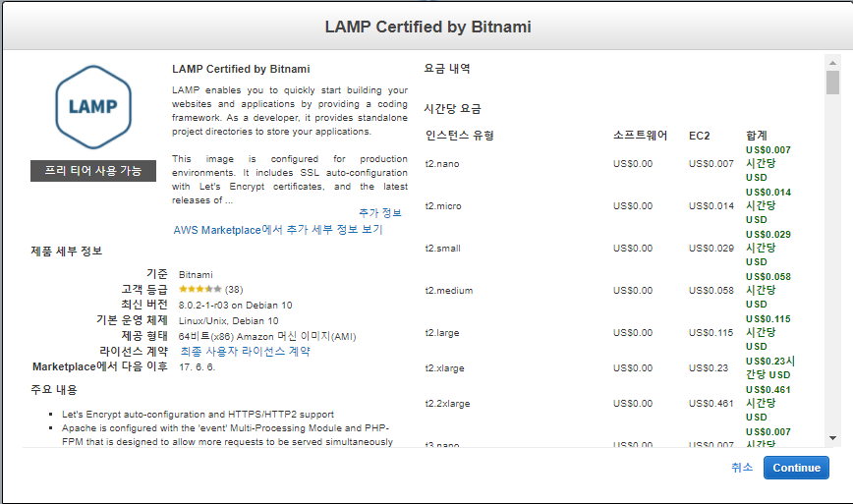Click the Apache 'event' Multi-Processing bullet
This screenshot has height=504, width=853.
[x=227, y=435]
